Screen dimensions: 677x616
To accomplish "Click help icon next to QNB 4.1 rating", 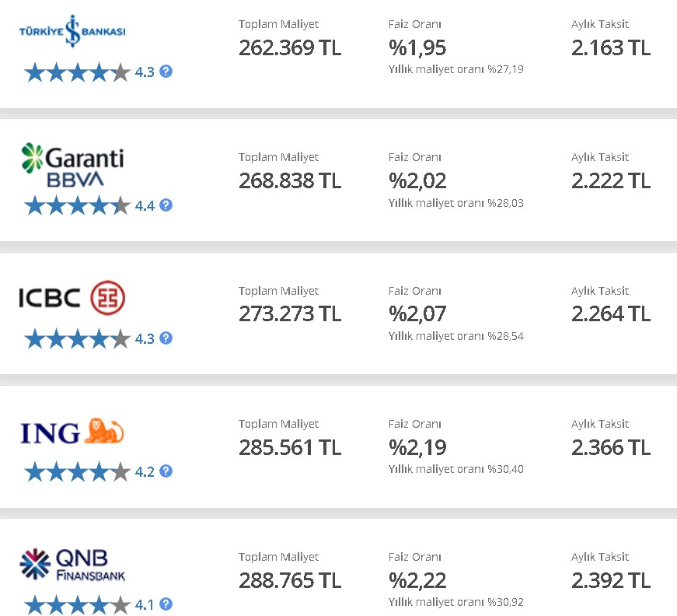I will point(166,604).
